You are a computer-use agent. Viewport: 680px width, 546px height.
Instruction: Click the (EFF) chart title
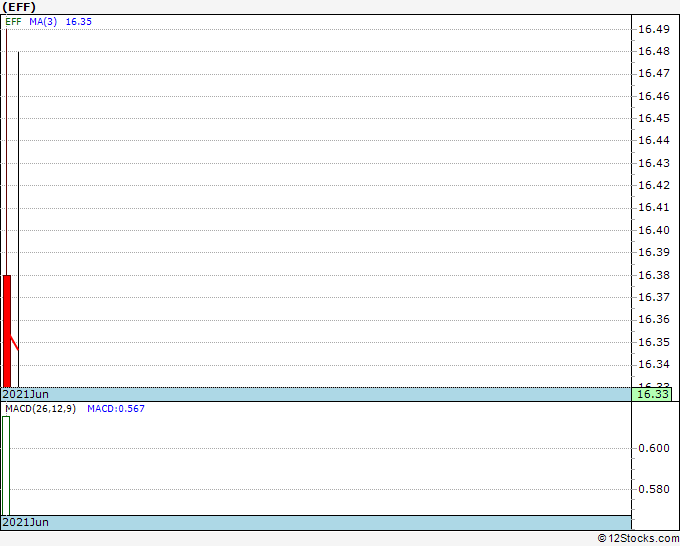click(x=19, y=7)
